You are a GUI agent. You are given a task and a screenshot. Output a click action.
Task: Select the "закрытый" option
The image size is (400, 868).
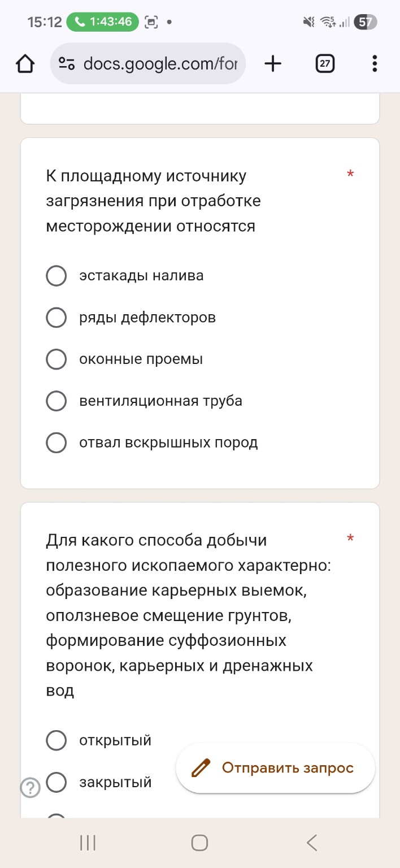pyautogui.click(x=56, y=782)
